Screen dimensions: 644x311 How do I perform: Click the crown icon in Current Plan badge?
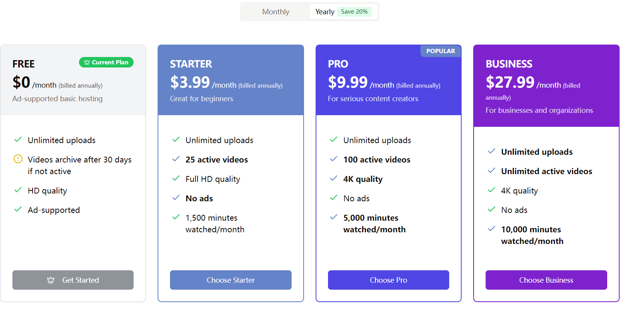coord(87,62)
